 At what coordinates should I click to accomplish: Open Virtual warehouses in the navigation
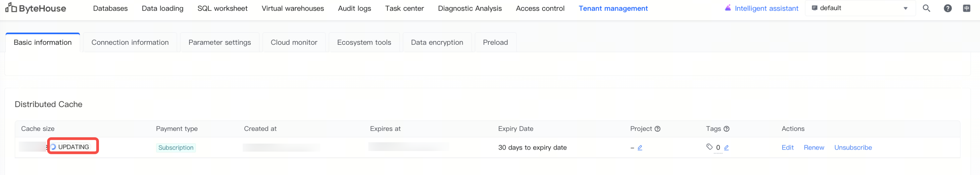(x=292, y=8)
